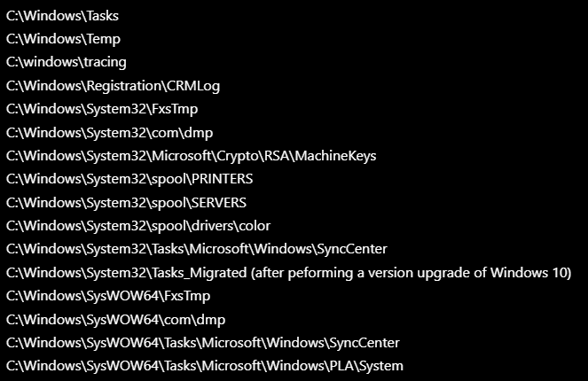
Task: Click the C:\Windows\Tasks path line
Action: pos(62,16)
